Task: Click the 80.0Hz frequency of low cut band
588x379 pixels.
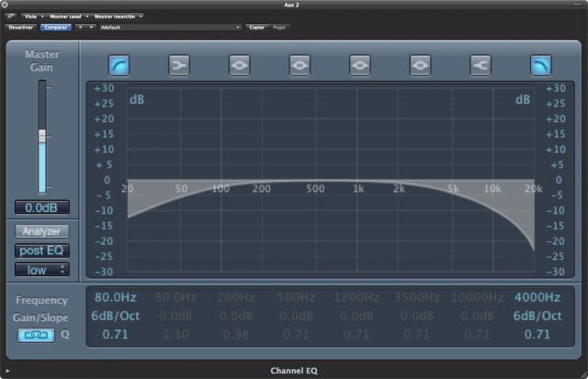Action: (116, 297)
